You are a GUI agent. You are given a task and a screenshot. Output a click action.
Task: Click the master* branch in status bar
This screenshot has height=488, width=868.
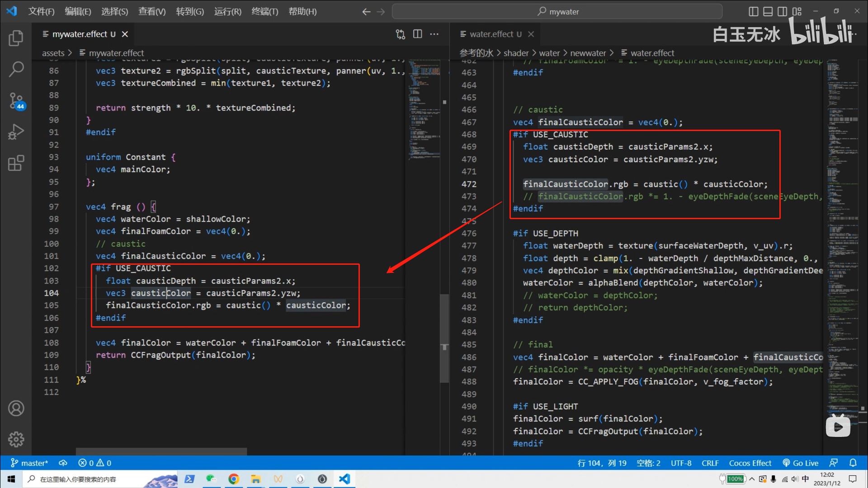coord(29,463)
